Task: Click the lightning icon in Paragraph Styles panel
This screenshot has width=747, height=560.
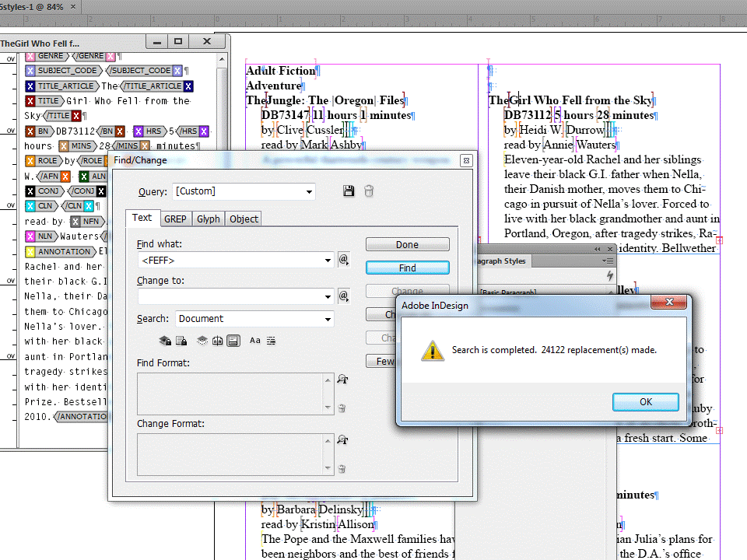Action: click(610, 275)
